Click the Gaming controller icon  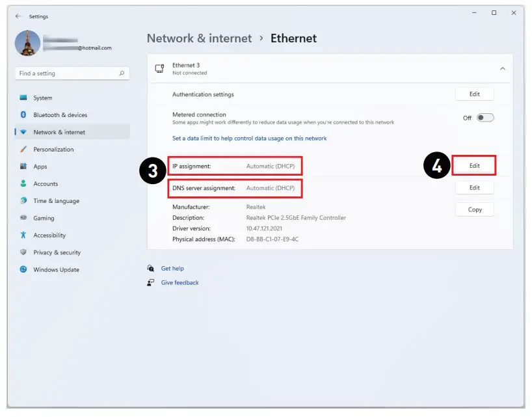23,218
